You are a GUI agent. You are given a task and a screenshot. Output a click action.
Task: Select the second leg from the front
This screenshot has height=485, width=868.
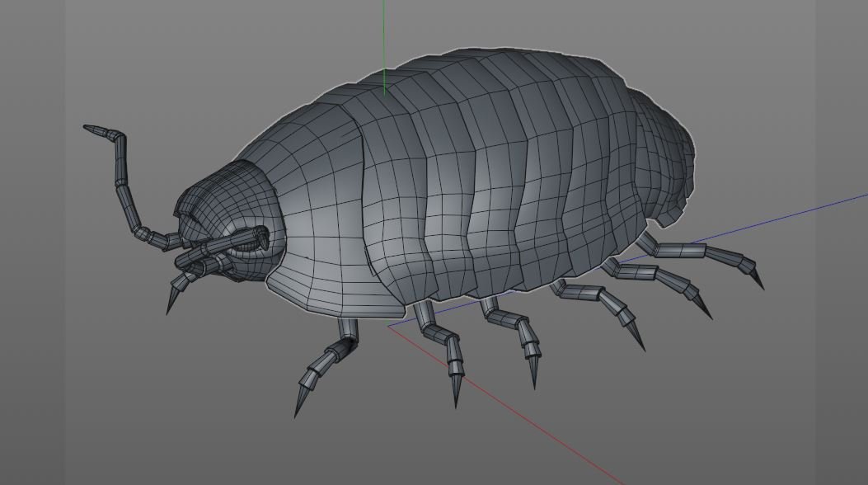pyautogui.click(x=445, y=345)
